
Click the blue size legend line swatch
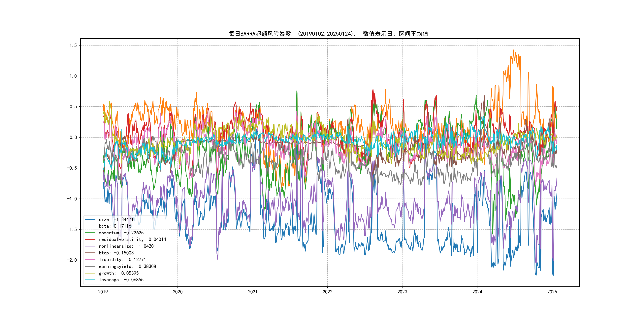click(x=90, y=219)
